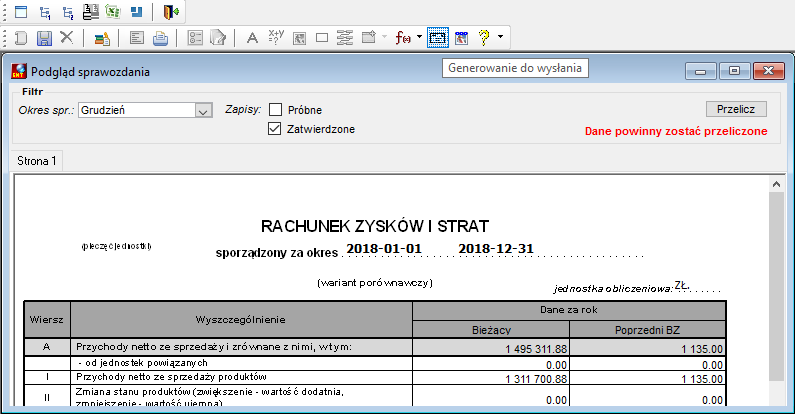Click the text page preview icon
Viewport: 795px width, 414px height.
[137, 38]
